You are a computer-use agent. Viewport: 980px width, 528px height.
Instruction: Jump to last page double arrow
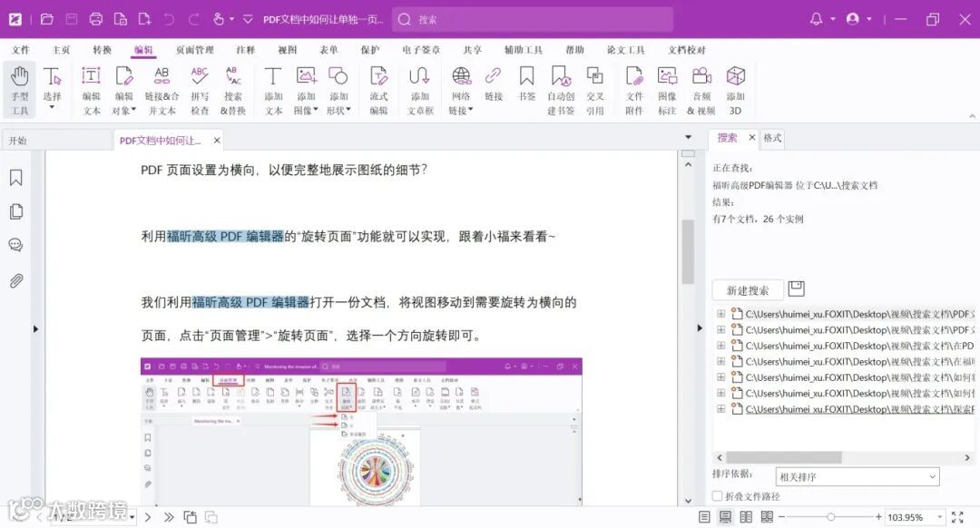pos(169,517)
